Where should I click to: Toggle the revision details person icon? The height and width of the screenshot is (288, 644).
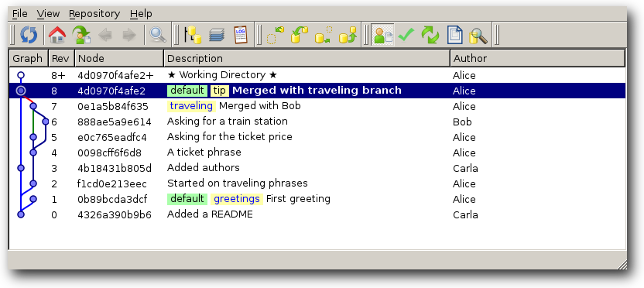click(x=383, y=35)
